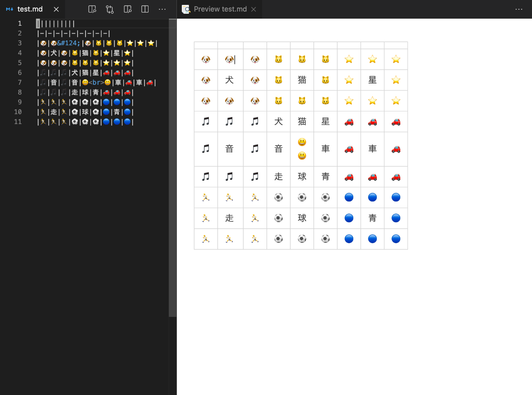Click line number 2 in the gutter

20,33
